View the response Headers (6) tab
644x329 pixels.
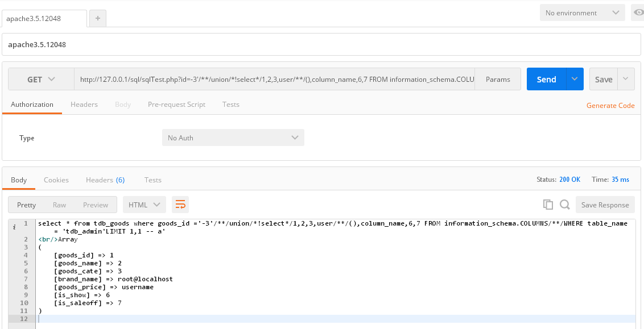coord(105,180)
